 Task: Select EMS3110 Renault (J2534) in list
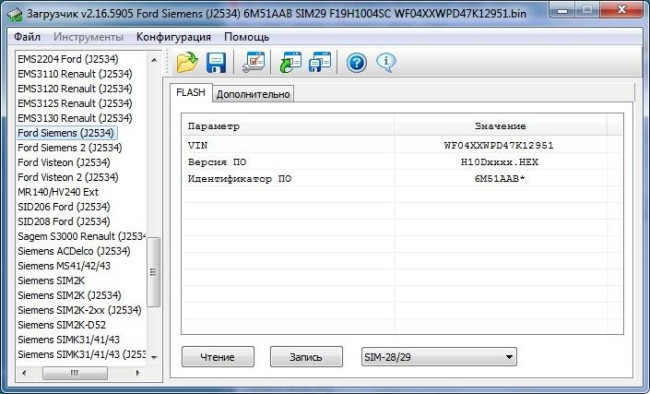(75, 74)
